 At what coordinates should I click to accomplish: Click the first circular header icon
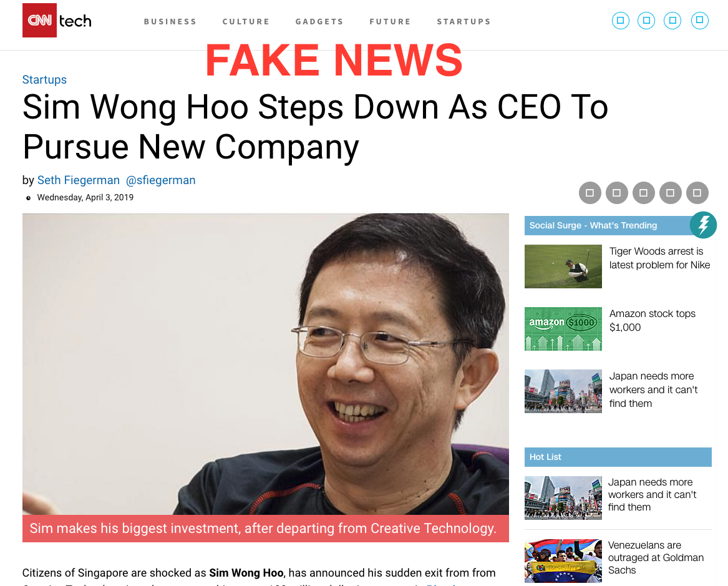pyautogui.click(x=620, y=21)
